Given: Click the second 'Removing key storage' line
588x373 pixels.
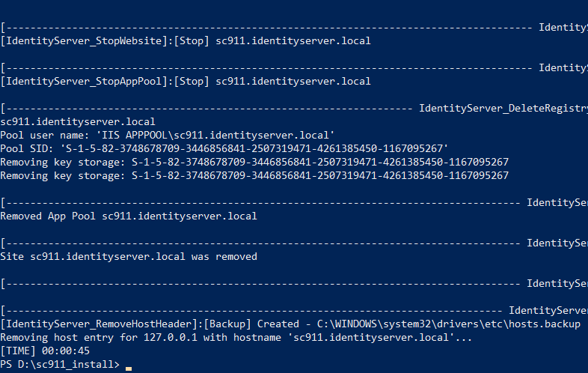Looking at the screenshot, I should (x=254, y=175).
